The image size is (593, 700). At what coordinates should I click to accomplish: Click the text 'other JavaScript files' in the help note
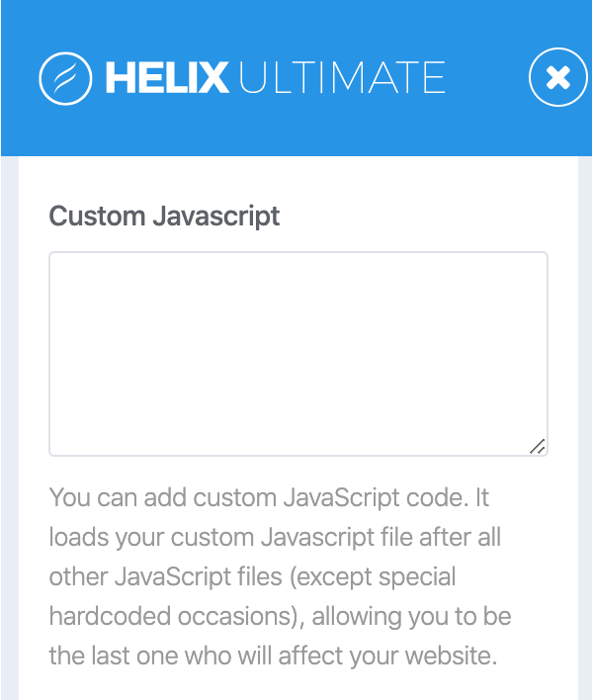click(x=165, y=576)
